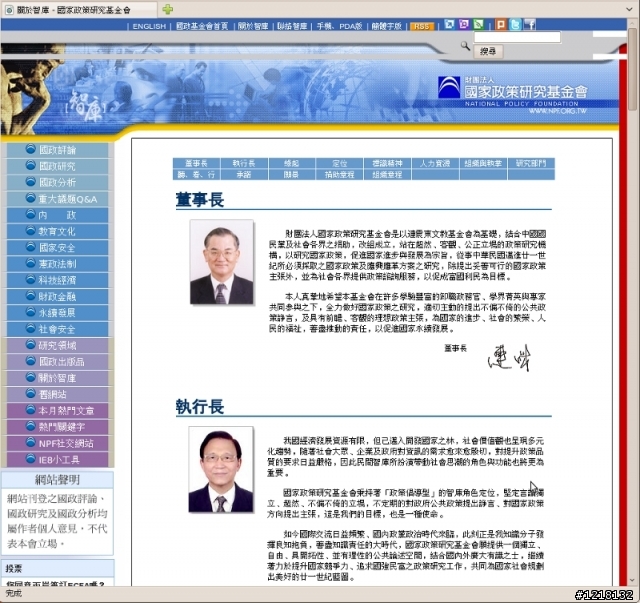
Task: Jump to 願景 section tab
Action: coord(292,175)
